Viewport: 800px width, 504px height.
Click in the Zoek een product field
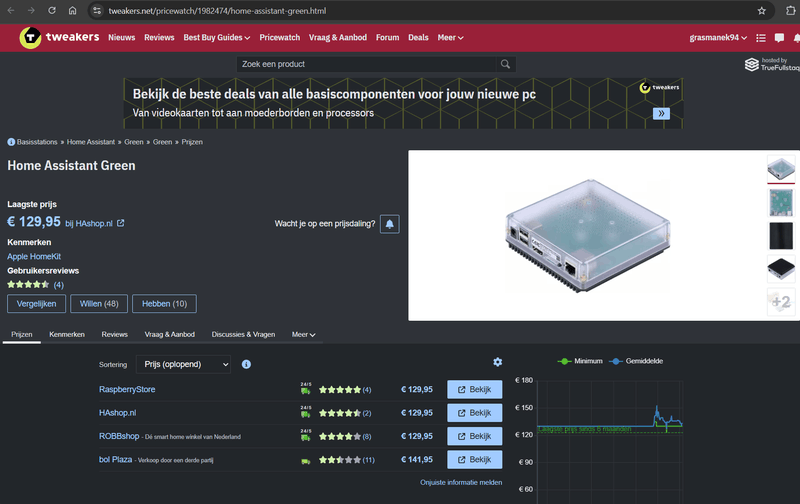366,64
